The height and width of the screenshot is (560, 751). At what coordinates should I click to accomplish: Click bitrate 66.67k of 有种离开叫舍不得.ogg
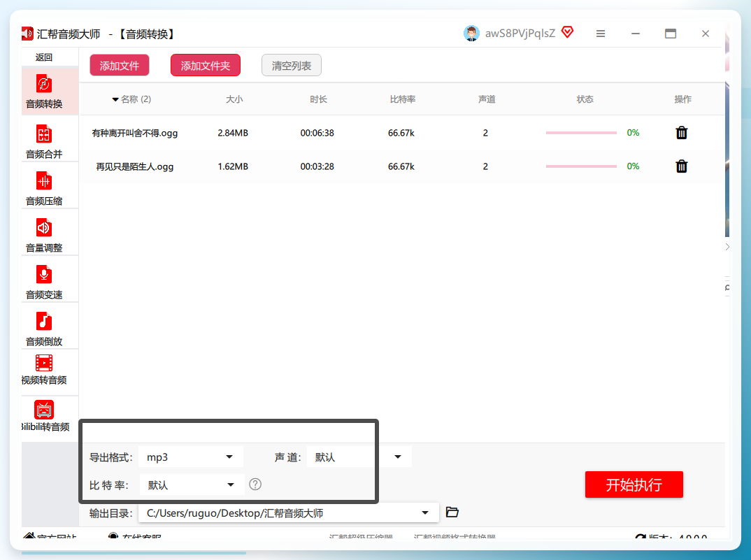[x=401, y=133]
